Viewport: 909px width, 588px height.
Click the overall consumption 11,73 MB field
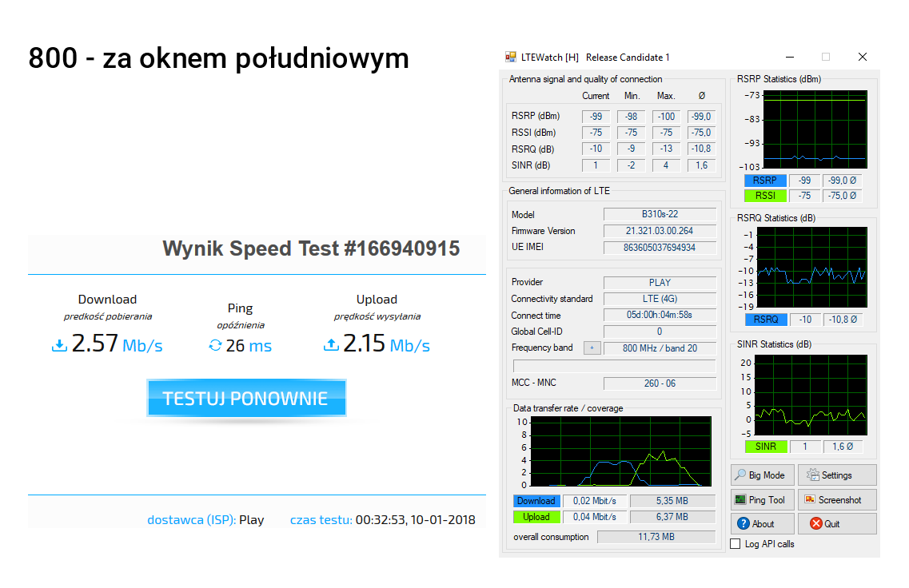click(x=656, y=537)
